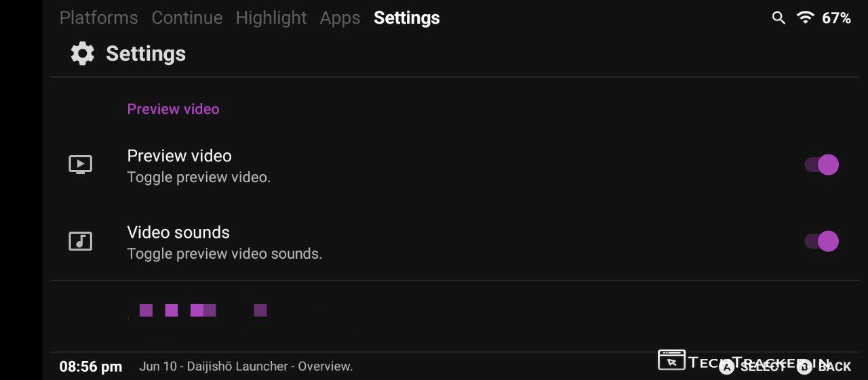Disable the Preview video toggle switch
Image resolution: width=868 pixels, height=380 pixels.
[x=822, y=165]
